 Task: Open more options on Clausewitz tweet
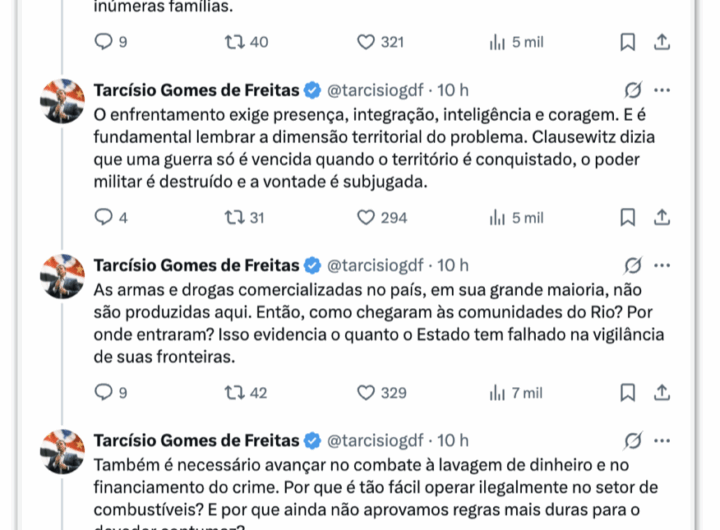point(662,90)
